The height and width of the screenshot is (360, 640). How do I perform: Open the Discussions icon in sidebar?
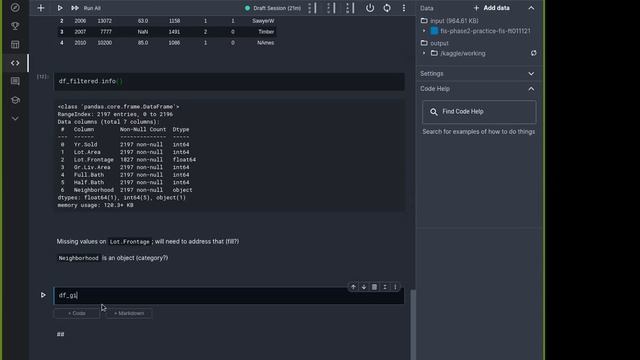point(15,81)
